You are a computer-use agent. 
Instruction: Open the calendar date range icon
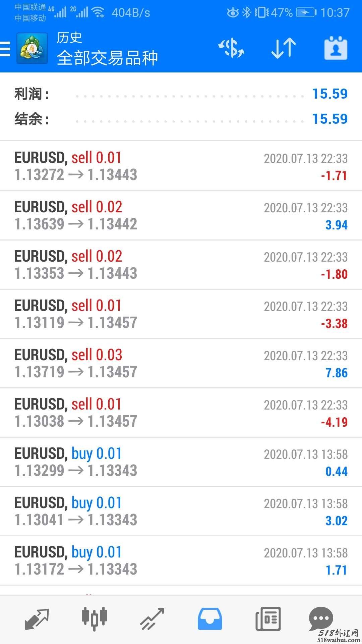[336, 49]
